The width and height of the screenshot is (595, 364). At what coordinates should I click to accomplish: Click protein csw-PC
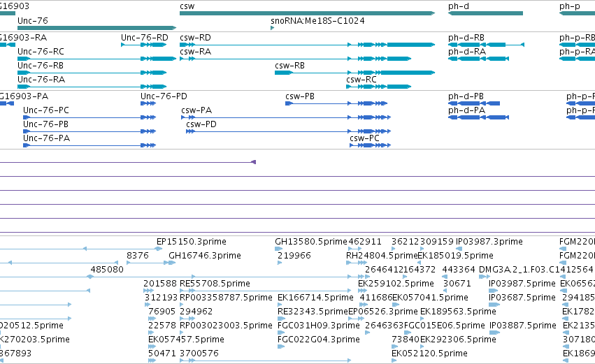371,145
